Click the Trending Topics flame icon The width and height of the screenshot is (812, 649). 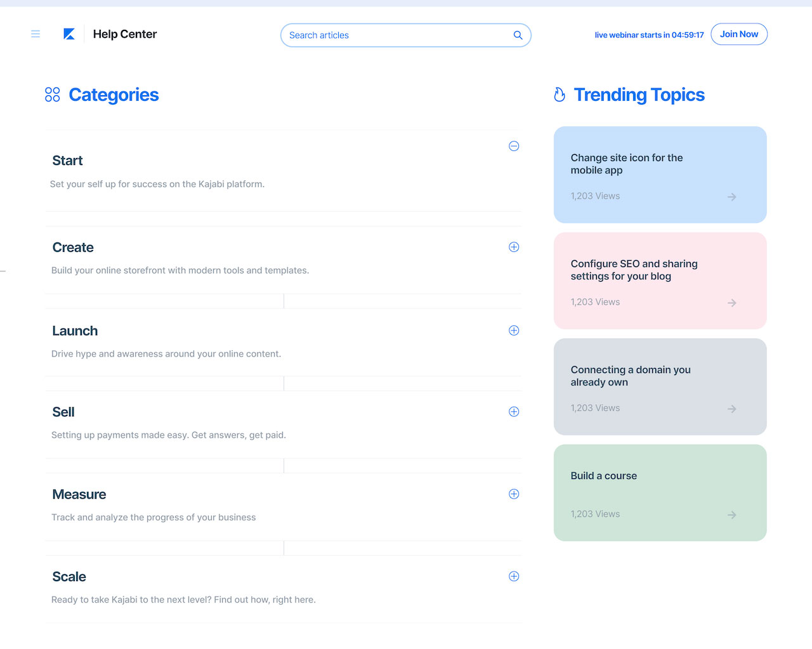tap(560, 95)
